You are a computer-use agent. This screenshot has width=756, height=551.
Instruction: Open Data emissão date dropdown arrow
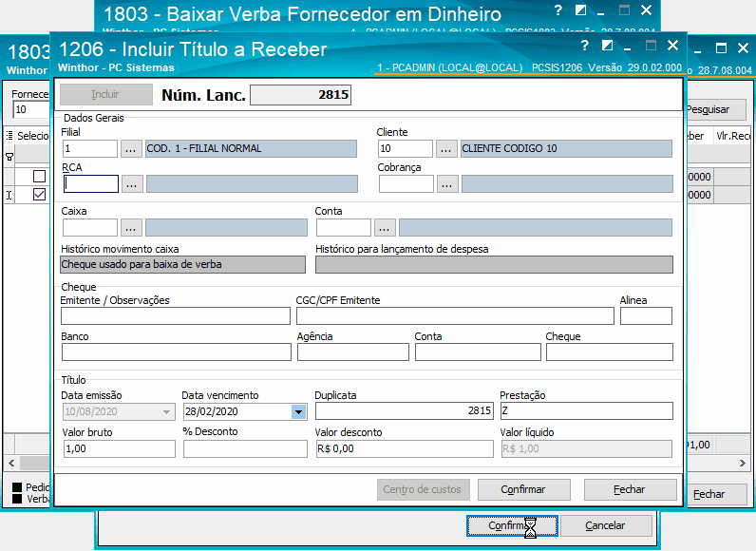pyautogui.click(x=166, y=411)
